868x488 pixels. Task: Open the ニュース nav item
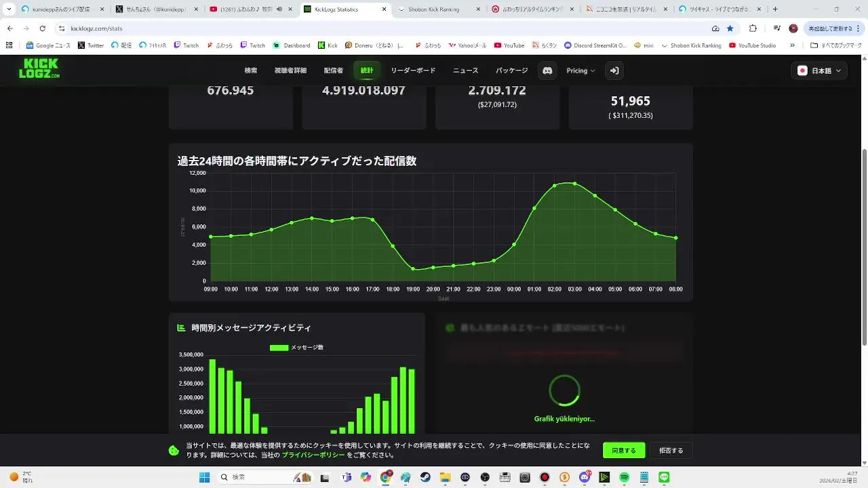click(x=466, y=70)
